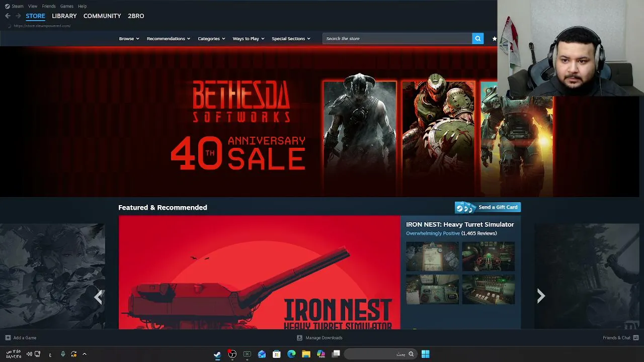Open the Categories dropdown
This screenshot has height=362, width=644.
point(211,39)
